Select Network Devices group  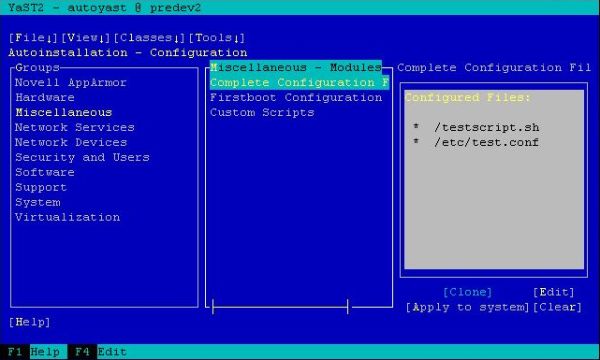pyautogui.click(x=71, y=142)
